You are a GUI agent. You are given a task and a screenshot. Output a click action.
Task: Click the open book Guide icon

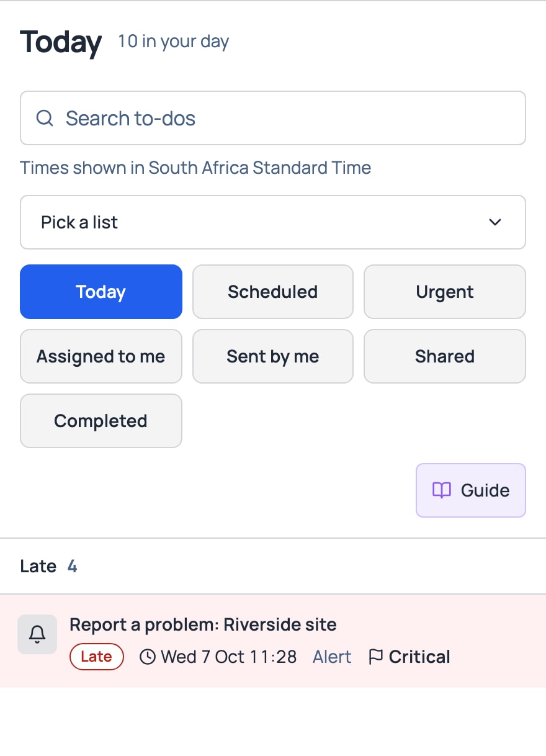tap(442, 490)
